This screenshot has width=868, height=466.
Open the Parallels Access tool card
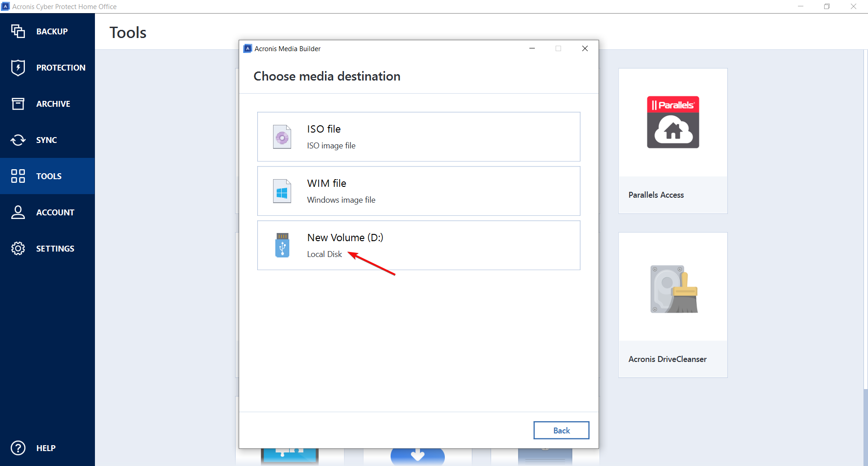point(673,141)
